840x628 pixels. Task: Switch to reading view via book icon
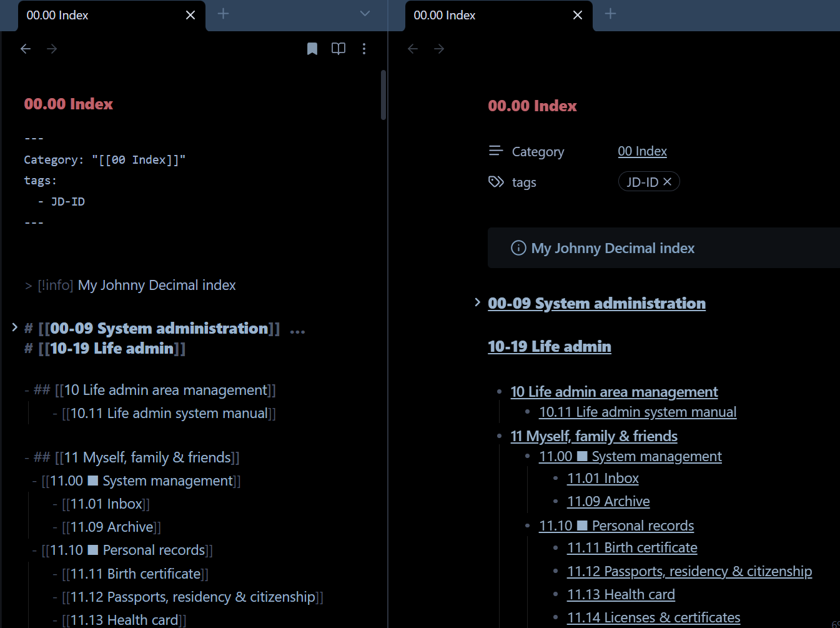(338, 49)
